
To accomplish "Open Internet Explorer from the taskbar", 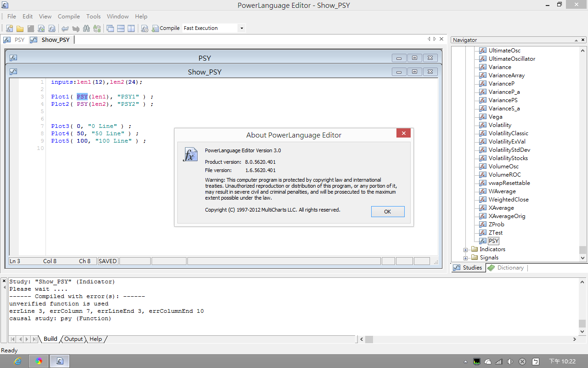I will pyautogui.click(x=17, y=361).
